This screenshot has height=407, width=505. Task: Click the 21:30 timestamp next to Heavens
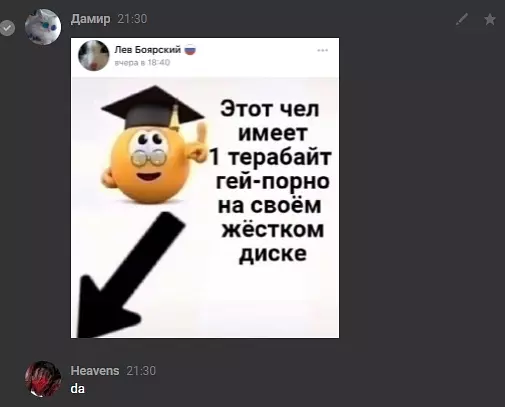[141, 371]
